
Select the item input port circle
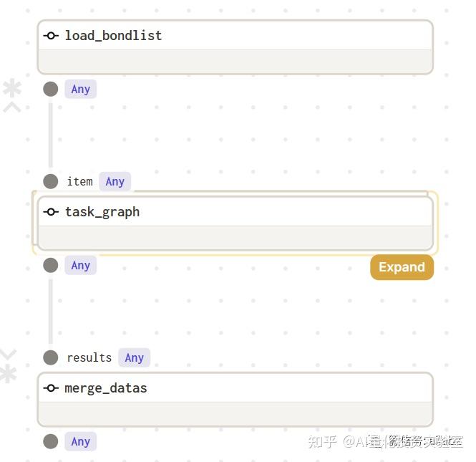[x=50, y=181]
